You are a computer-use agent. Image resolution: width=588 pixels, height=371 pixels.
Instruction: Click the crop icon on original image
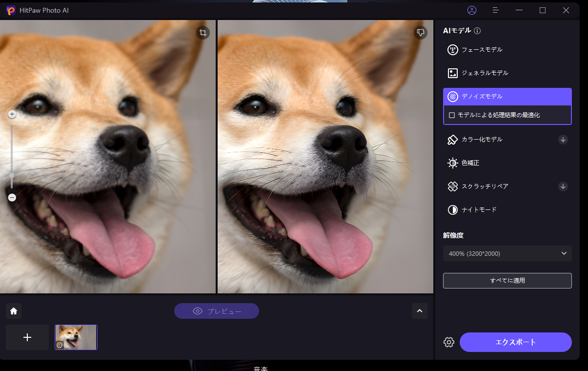coord(203,33)
